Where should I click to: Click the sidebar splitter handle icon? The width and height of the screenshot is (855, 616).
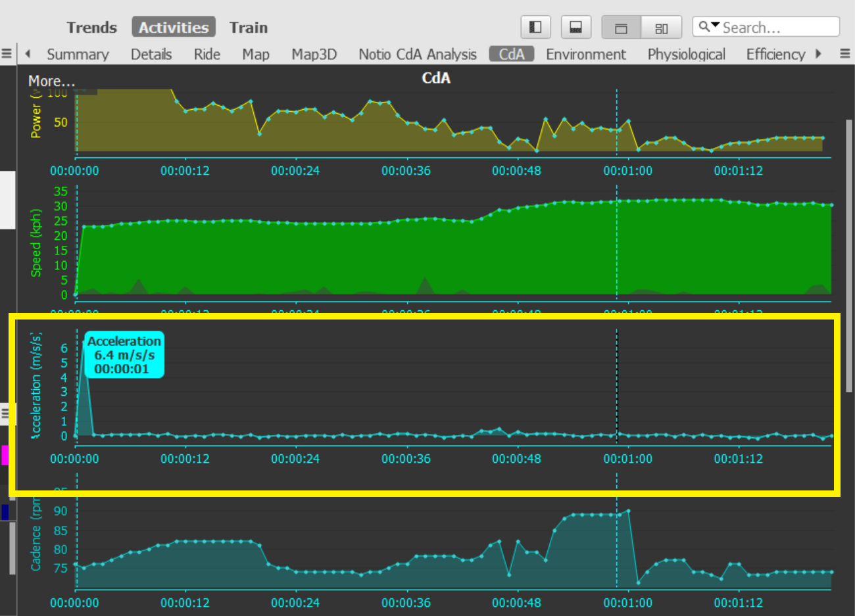5,413
